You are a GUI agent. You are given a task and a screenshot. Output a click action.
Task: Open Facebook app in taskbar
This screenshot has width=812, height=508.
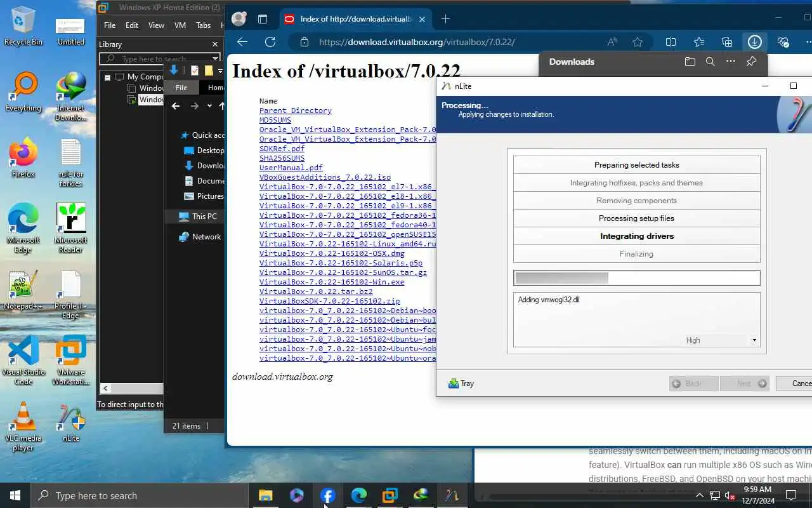click(327, 495)
